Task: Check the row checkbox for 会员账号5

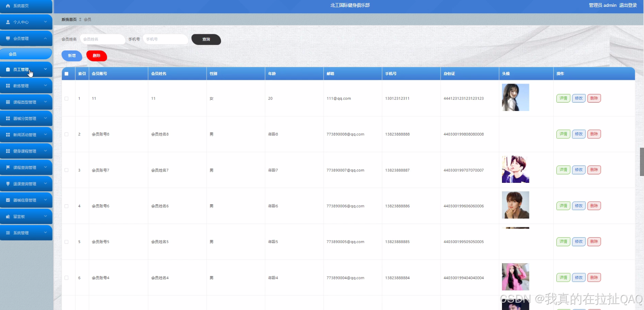Action: coord(67,242)
